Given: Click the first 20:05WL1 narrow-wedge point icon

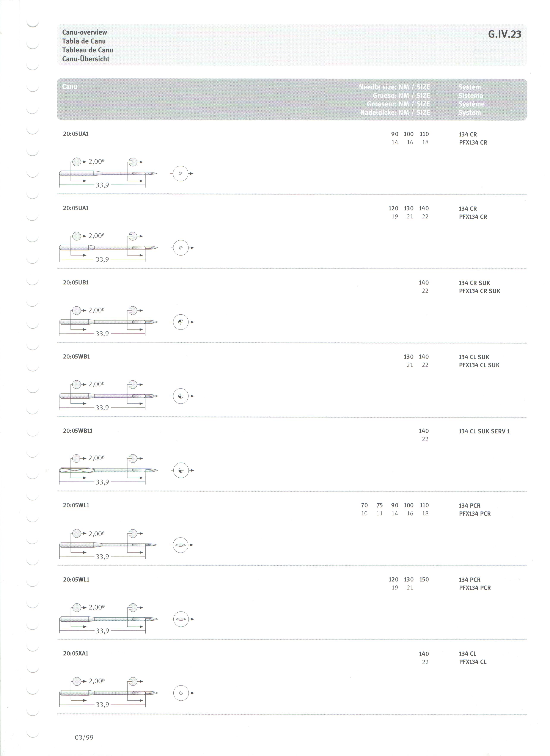Looking at the screenshot, I should 181,545.
